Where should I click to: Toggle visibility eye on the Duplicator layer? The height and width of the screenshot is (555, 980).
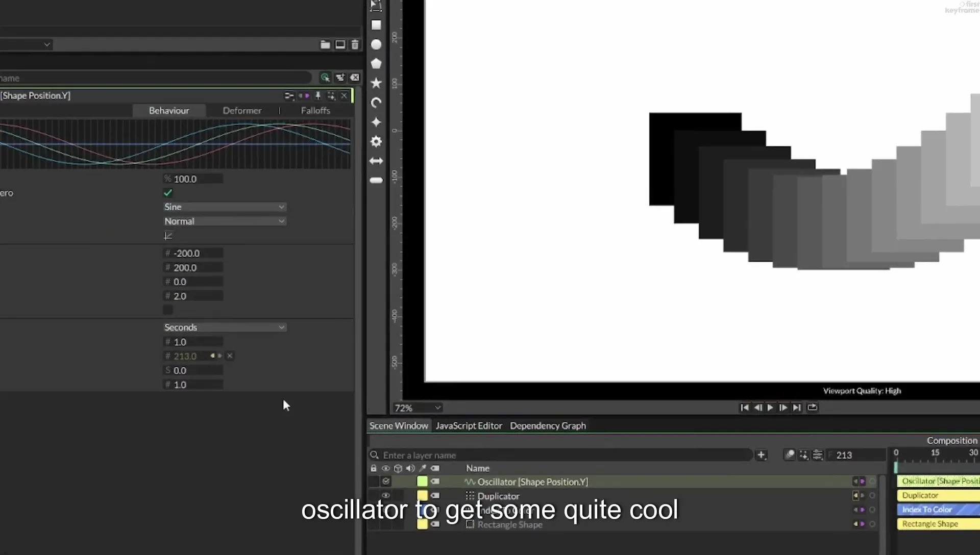[x=386, y=495]
